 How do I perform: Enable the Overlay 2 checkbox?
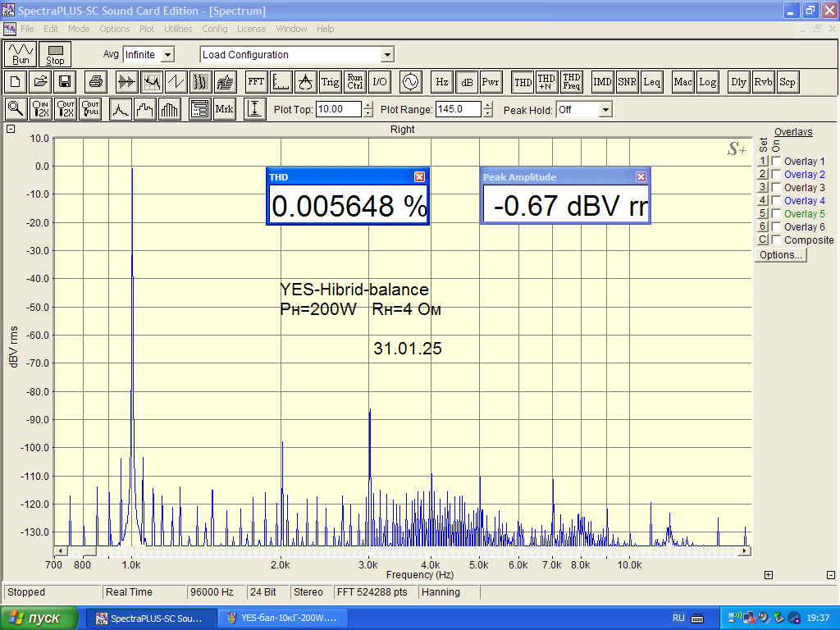(776, 174)
